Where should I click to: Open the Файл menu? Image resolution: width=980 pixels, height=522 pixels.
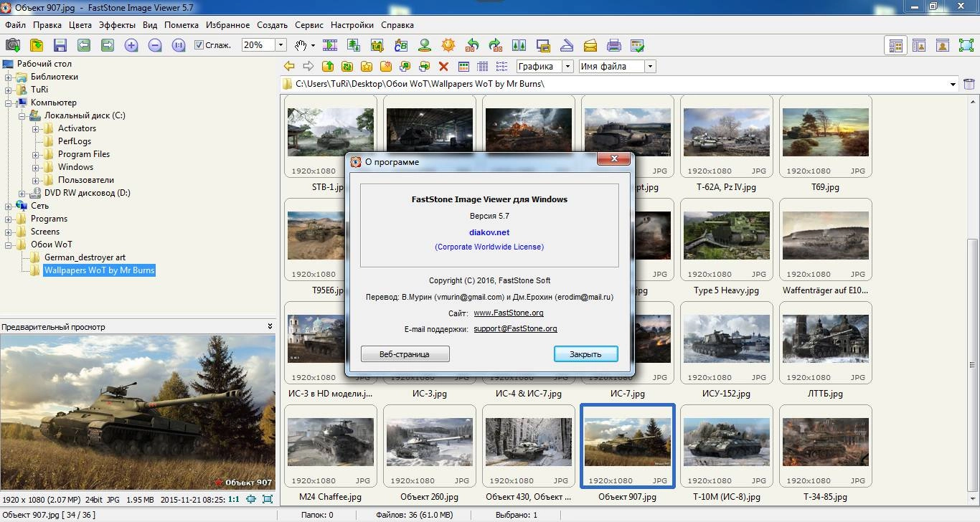[x=15, y=25]
